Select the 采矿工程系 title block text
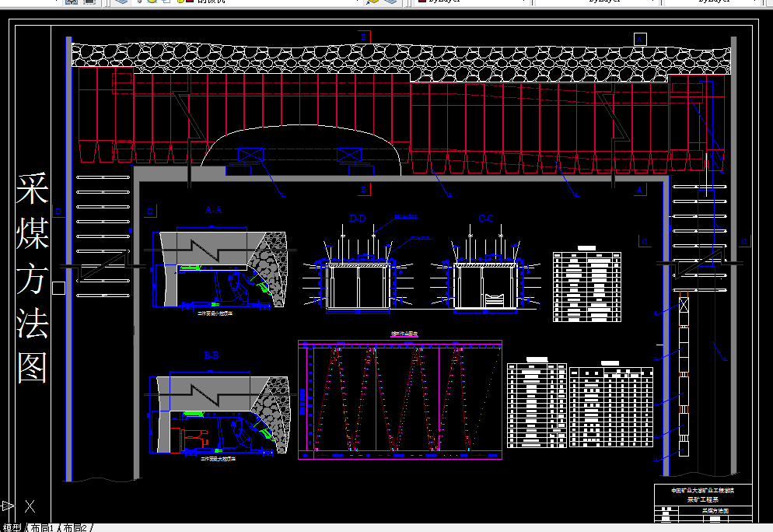Viewport: 773px width, 532px height. pos(702,499)
